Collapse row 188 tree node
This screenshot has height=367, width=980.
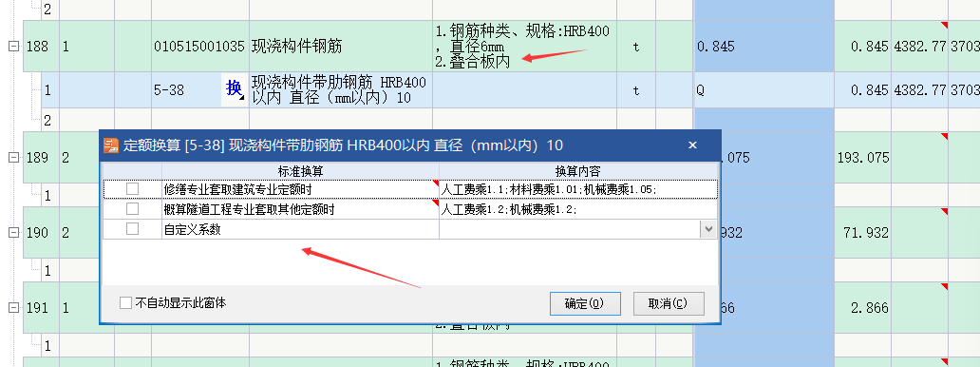(12, 47)
